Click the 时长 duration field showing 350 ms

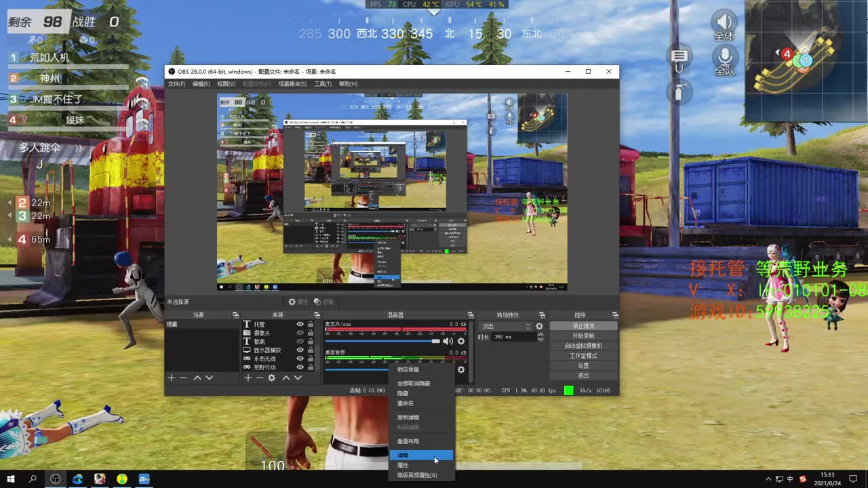point(514,337)
